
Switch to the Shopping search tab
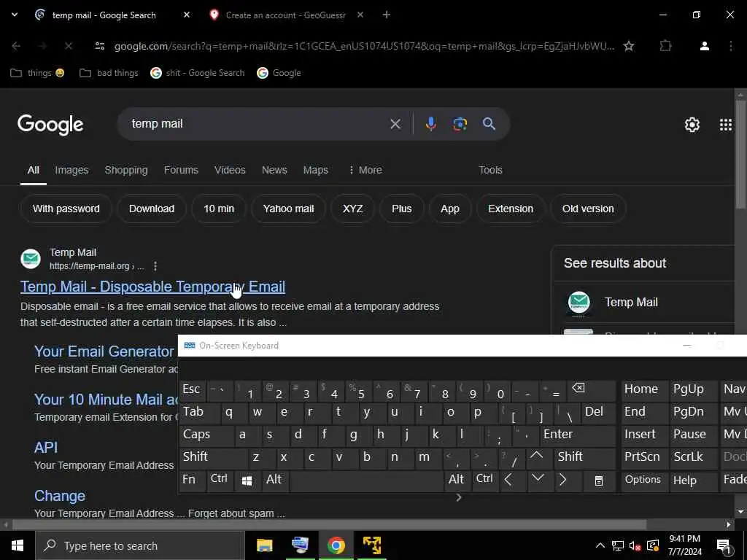pyautogui.click(x=125, y=170)
